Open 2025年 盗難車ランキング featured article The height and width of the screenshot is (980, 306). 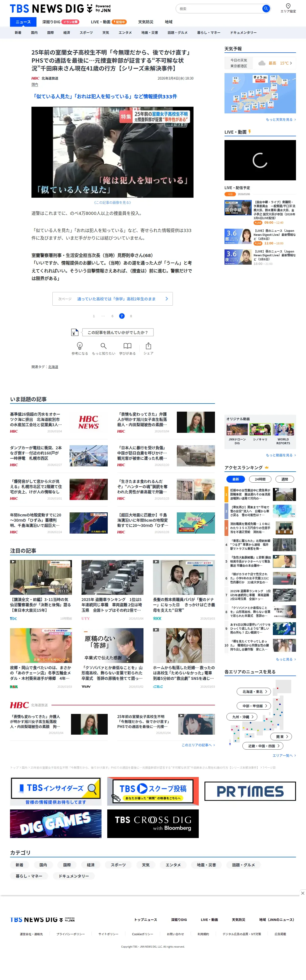point(112,591)
